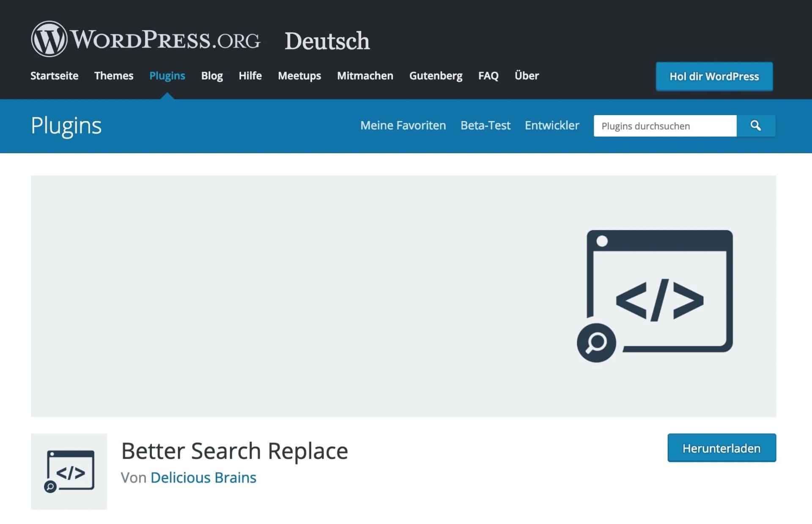Click the Delicious Brains author link
Screen dimensions: 812x524
point(203,477)
